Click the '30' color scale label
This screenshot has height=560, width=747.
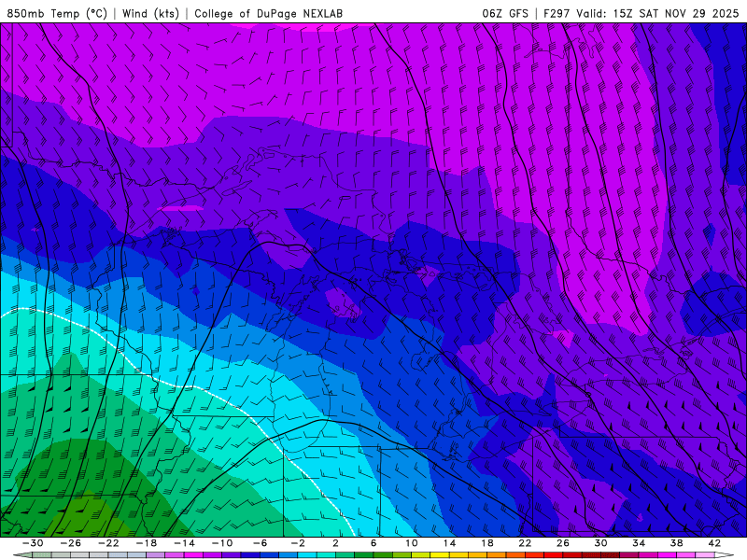(x=600, y=543)
